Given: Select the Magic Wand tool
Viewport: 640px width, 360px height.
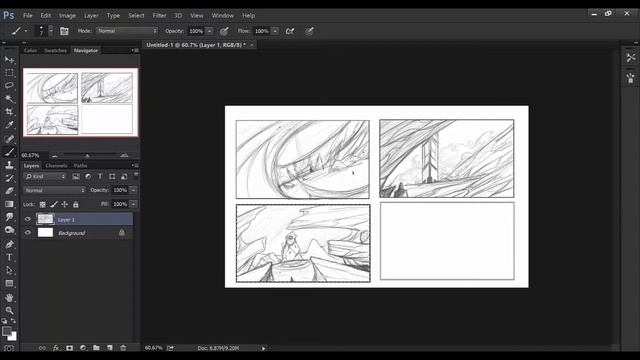Looking at the screenshot, I should point(9,99).
